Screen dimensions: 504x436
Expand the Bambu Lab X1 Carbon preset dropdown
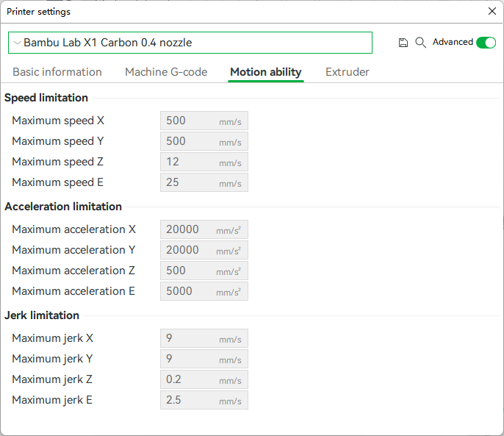pos(190,43)
